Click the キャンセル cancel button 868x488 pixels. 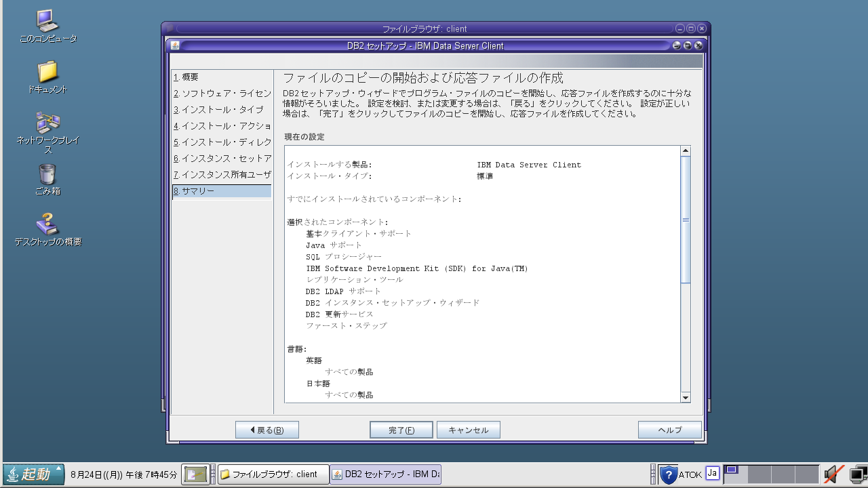[x=469, y=430]
